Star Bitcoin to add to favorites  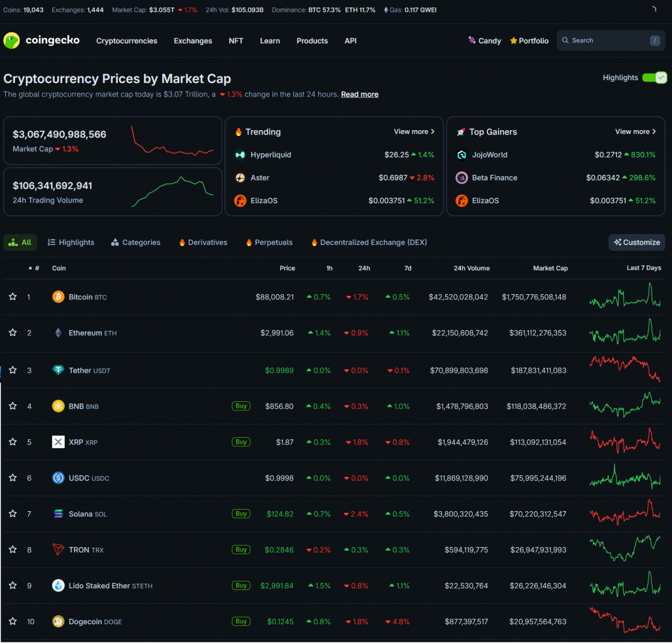tap(13, 297)
